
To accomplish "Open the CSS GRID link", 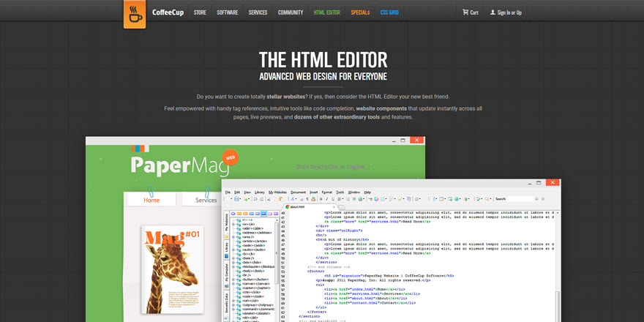I will pos(389,12).
